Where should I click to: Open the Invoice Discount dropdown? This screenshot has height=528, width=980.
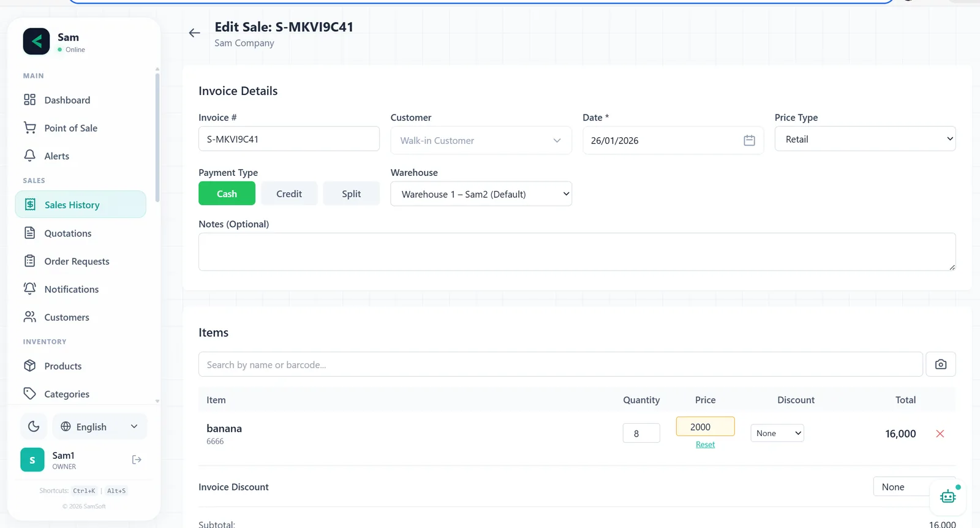(914, 487)
